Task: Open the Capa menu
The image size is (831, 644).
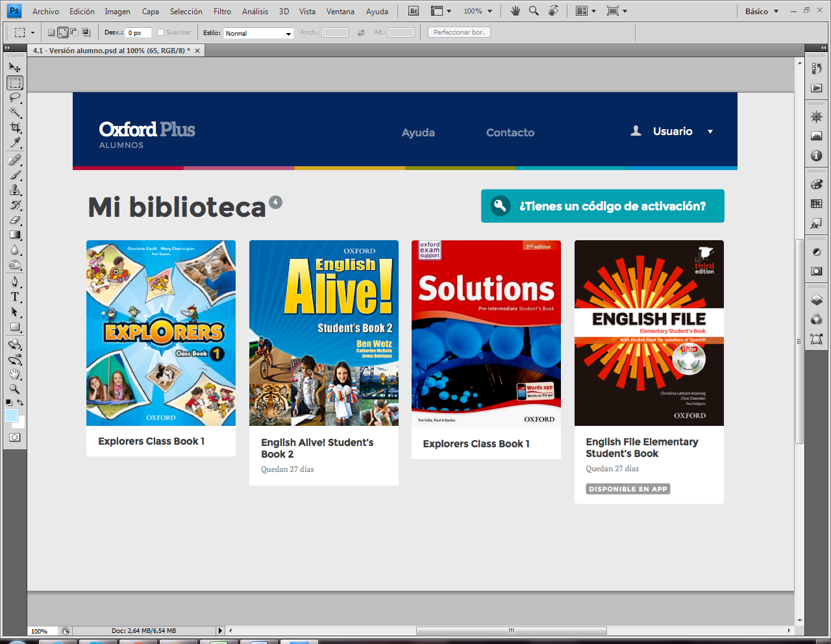Action: click(x=151, y=11)
